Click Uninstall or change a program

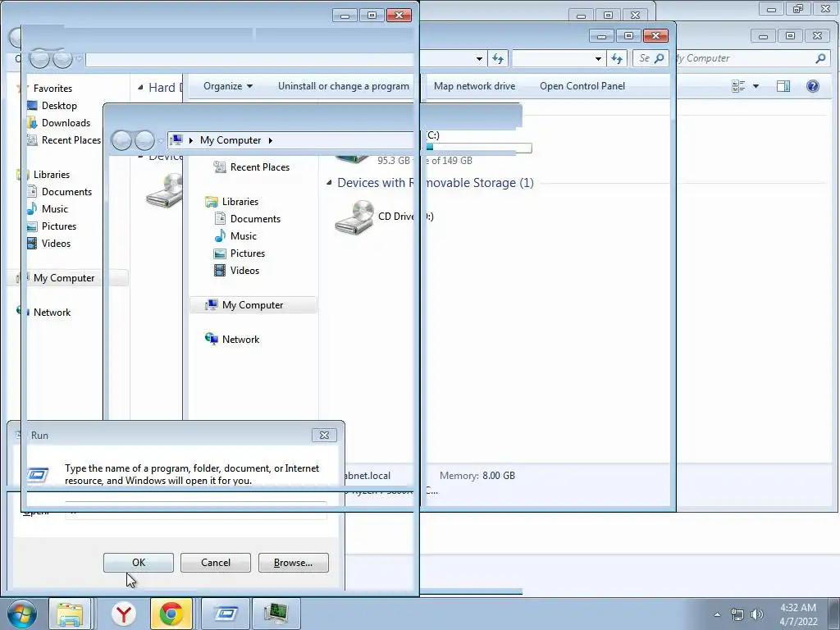tap(344, 86)
